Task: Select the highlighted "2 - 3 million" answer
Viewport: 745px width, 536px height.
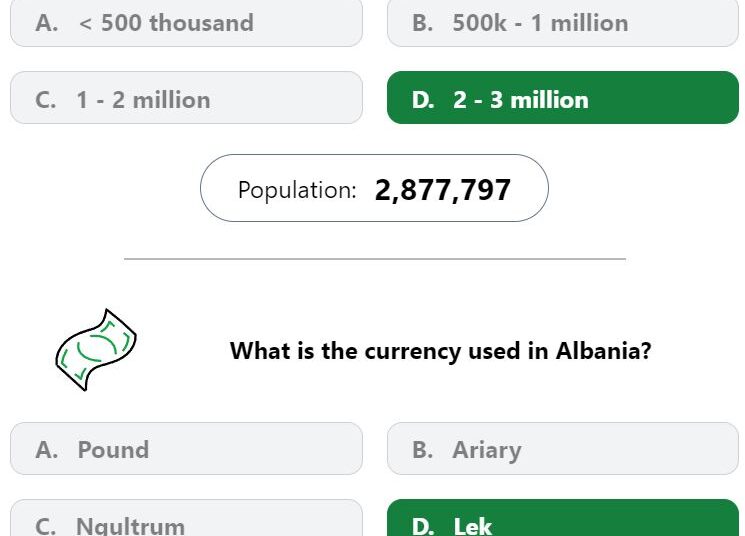Action: click(562, 99)
